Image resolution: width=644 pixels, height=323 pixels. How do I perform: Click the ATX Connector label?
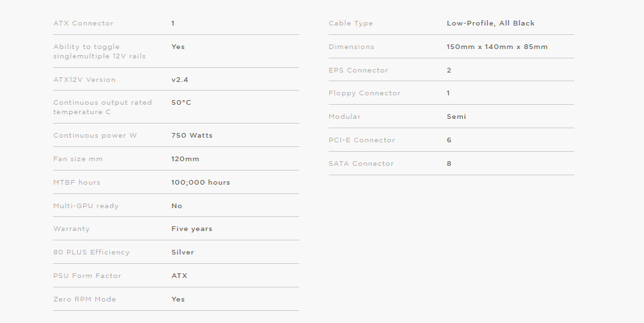(83, 24)
